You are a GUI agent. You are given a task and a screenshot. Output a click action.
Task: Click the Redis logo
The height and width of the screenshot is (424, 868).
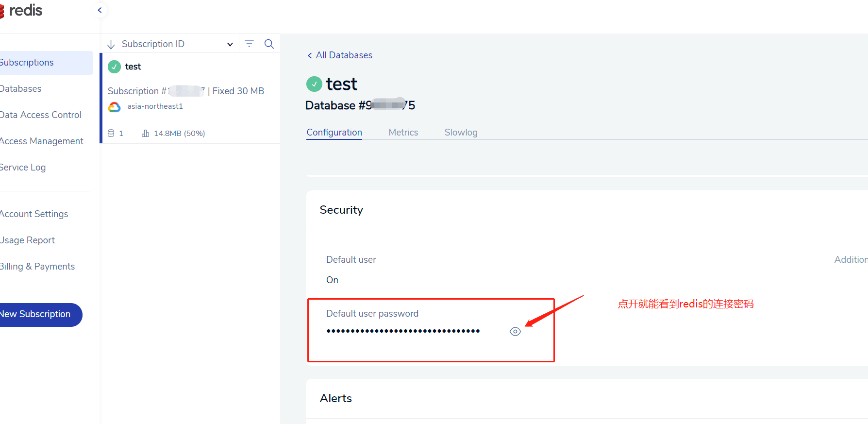(21, 10)
